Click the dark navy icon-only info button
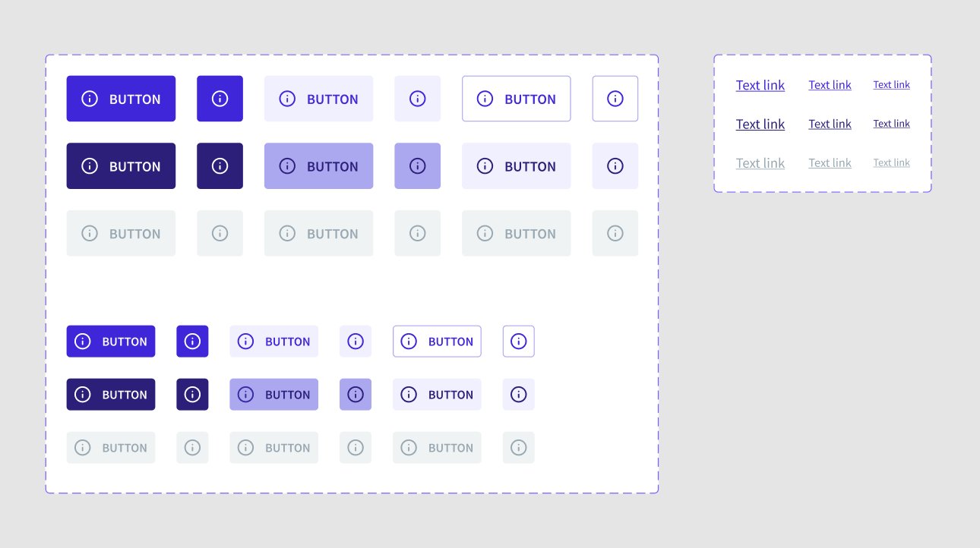This screenshot has width=980, height=548. pyautogui.click(x=220, y=165)
